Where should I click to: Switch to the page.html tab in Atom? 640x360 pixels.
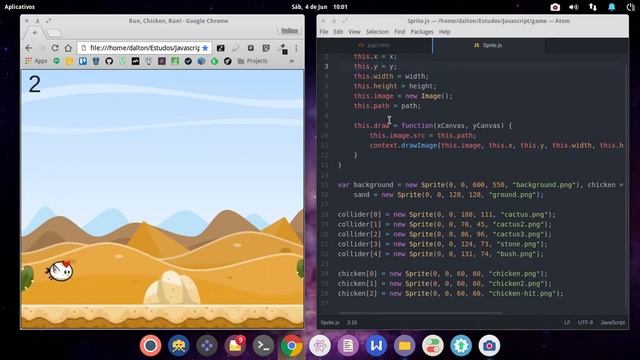point(374,45)
